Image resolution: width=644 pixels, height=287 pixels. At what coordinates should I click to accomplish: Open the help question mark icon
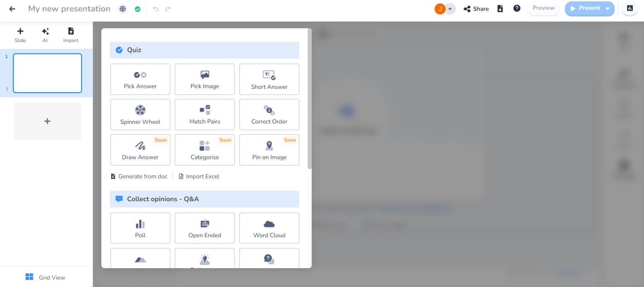(517, 8)
